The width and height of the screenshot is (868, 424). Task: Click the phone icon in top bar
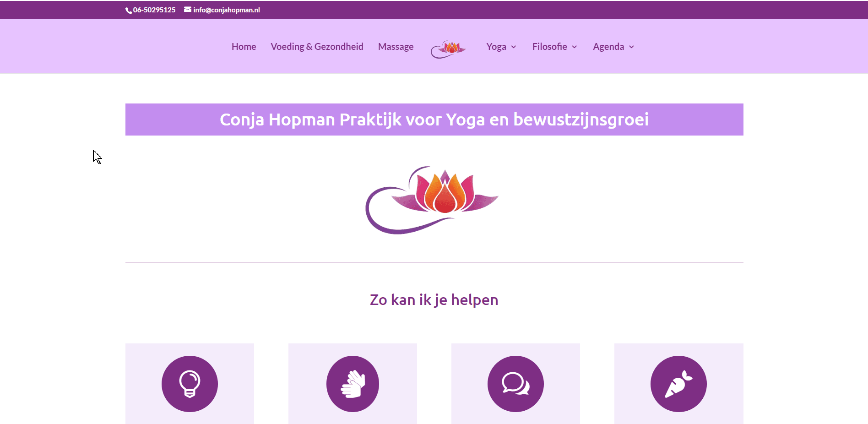(x=129, y=11)
